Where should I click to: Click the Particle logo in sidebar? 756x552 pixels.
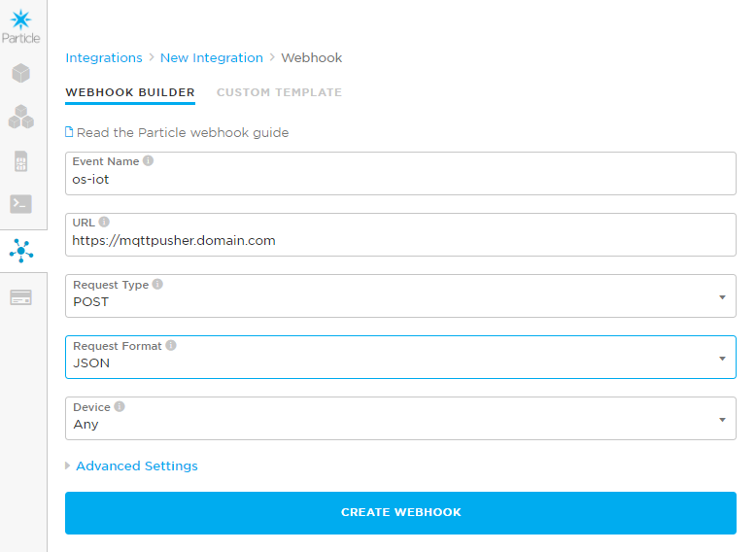[x=21, y=25]
